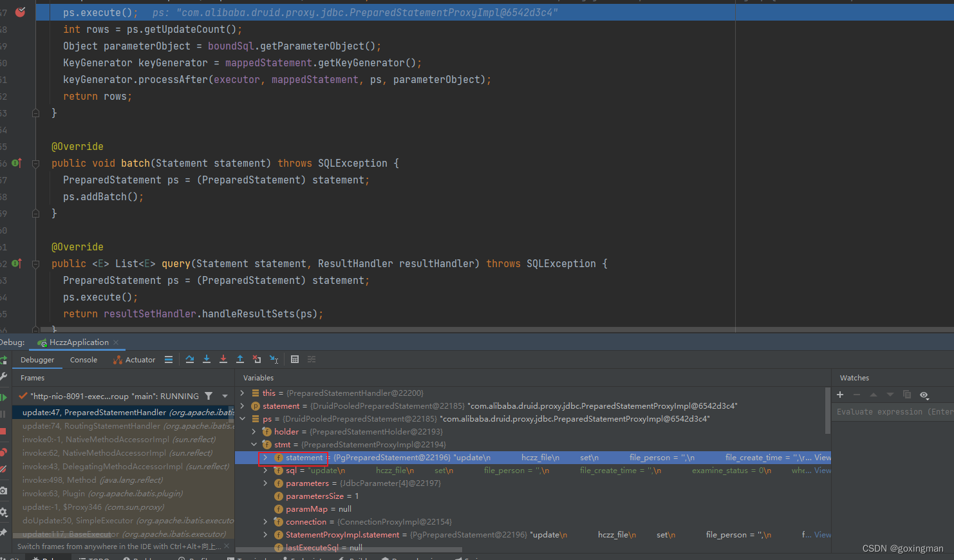This screenshot has height=560, width=954.
Task: Select the 'paramMap = null' variable row
Action: pyautogui.click(x=533, y=509)
